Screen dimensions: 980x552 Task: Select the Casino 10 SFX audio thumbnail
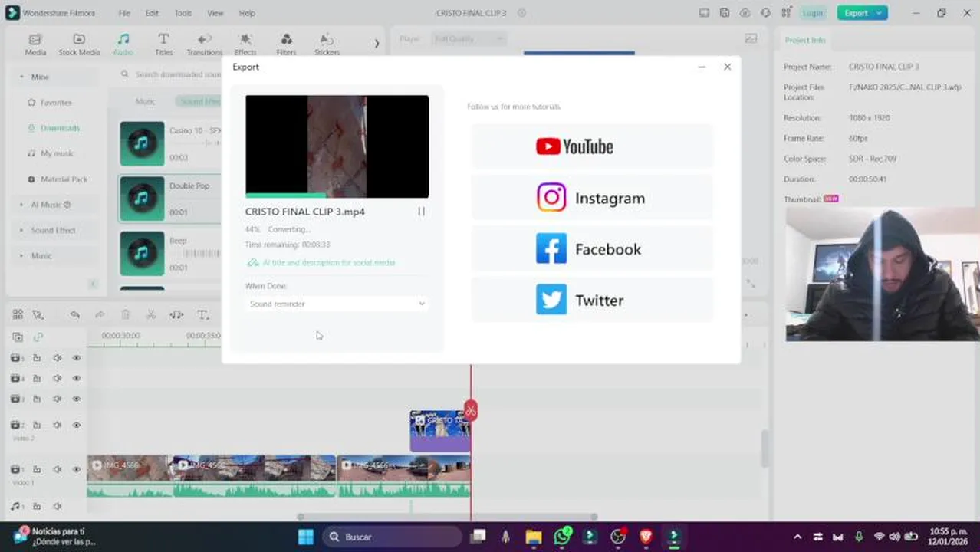click(142, 143)
